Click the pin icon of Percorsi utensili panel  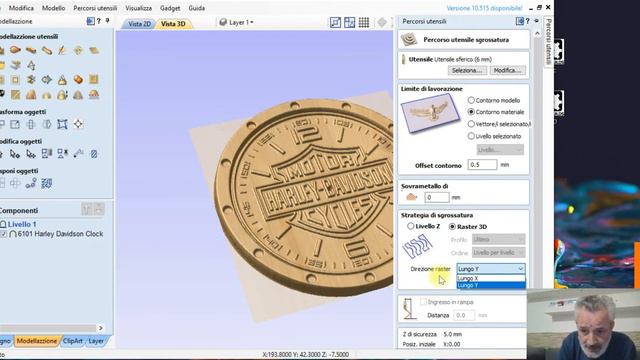[536, 21]
